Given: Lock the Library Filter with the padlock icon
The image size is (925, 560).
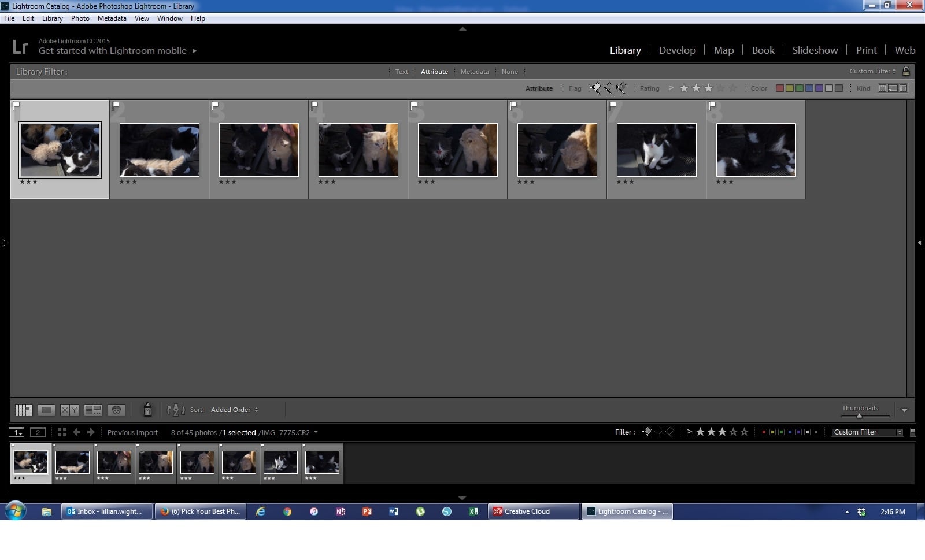Looking at the screenshot, I should (x=906, y=71).
